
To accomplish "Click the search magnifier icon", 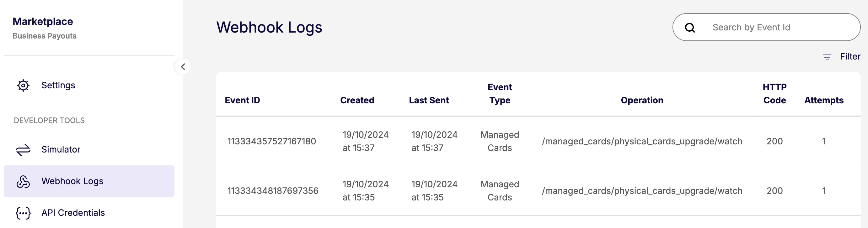I will pyautogui.click(x=690, y=28).
